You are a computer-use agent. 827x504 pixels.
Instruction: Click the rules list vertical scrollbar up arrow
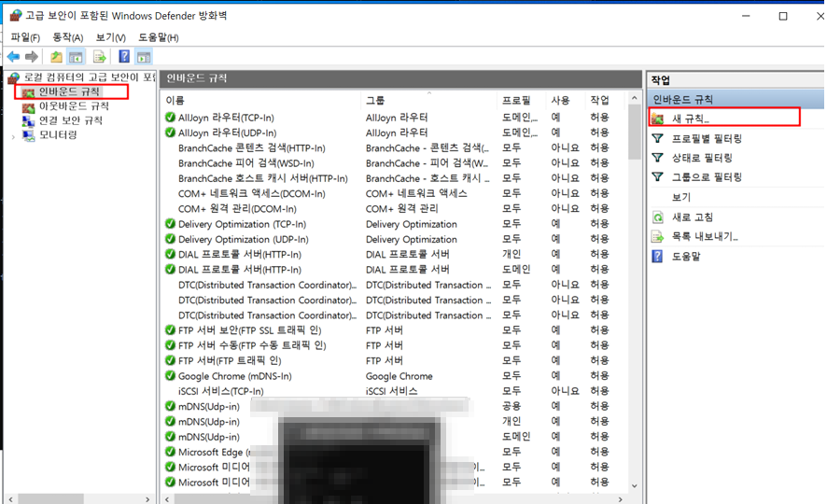click(635, 99)
